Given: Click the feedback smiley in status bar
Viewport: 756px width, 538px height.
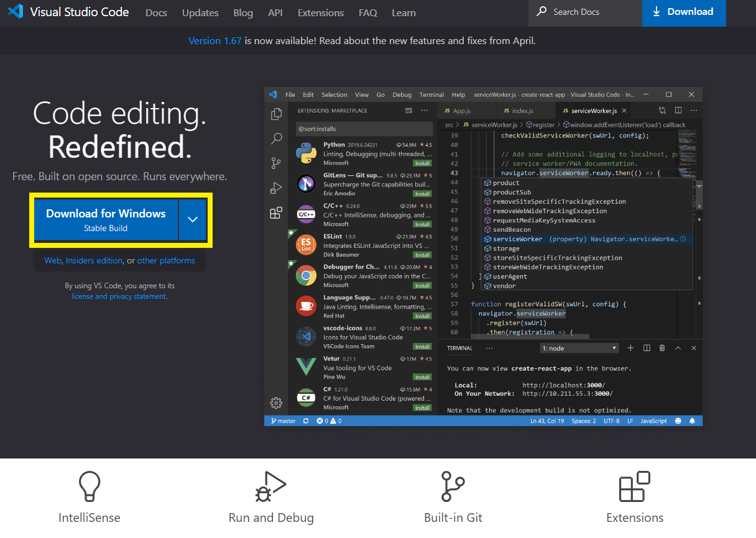Looking at the screenshot, I should click(x=678, y=421).
